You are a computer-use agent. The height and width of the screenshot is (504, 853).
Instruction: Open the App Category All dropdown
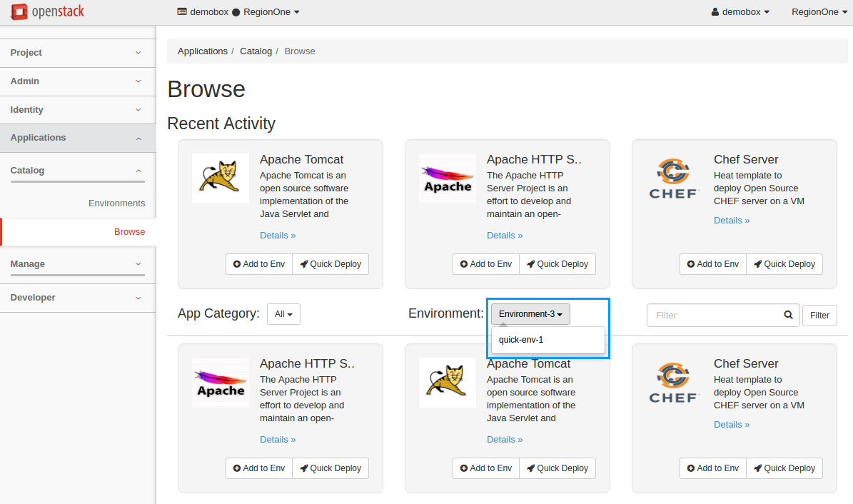coord(283,314)
